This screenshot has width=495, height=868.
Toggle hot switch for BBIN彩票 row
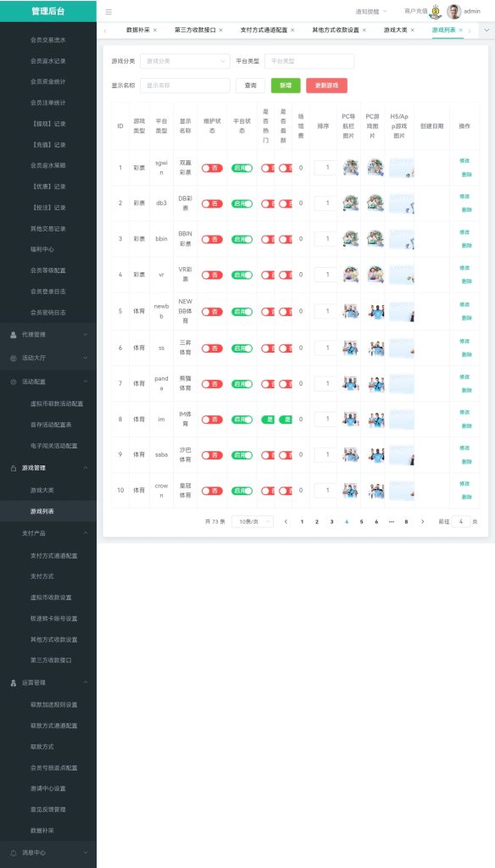pyautogui.click(x=268, y=239)
